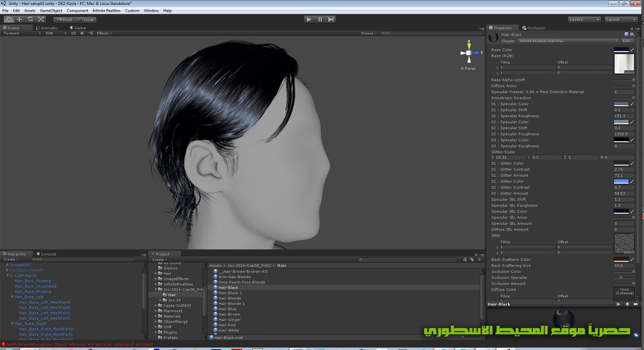644x350 pixels.
Task: Click Create button in Project panel
Action: [x=159, y=260]
